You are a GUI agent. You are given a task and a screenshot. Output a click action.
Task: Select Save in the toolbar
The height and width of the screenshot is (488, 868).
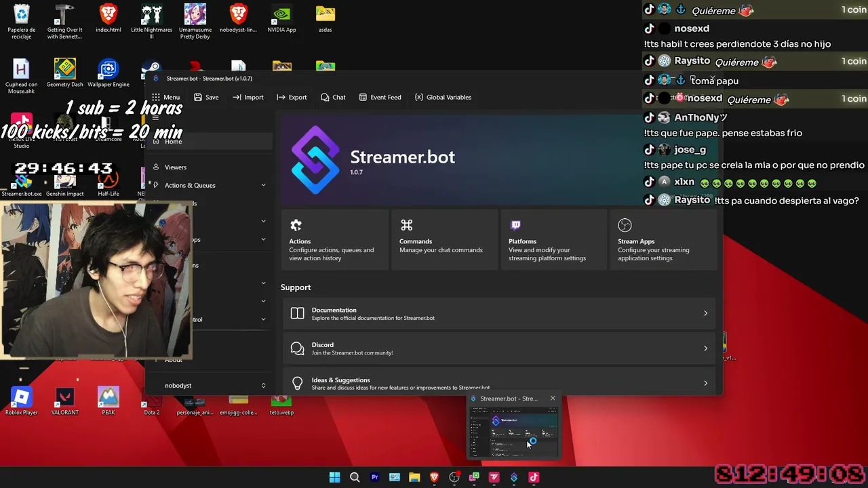[x=206, y=97]
